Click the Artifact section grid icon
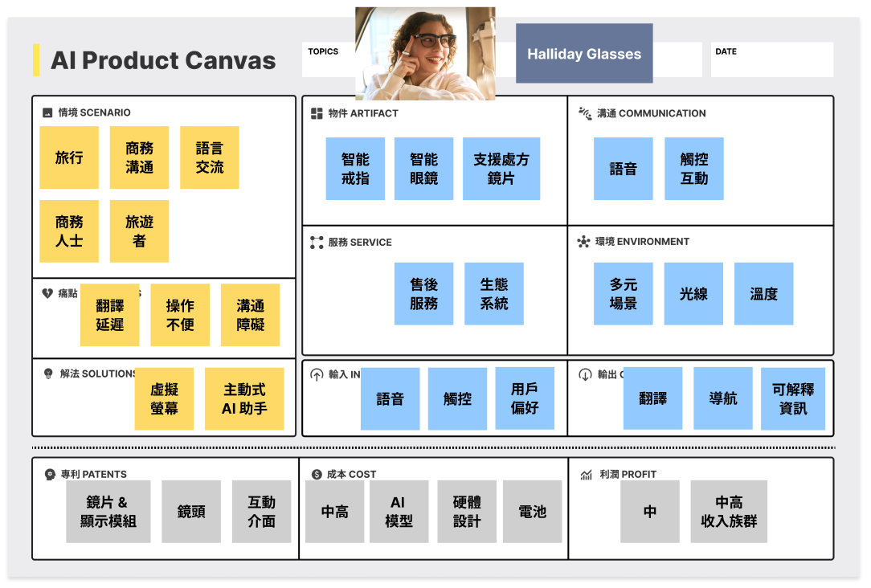Image resolution: width=871 pixels, height=588 pixels. 317,113
